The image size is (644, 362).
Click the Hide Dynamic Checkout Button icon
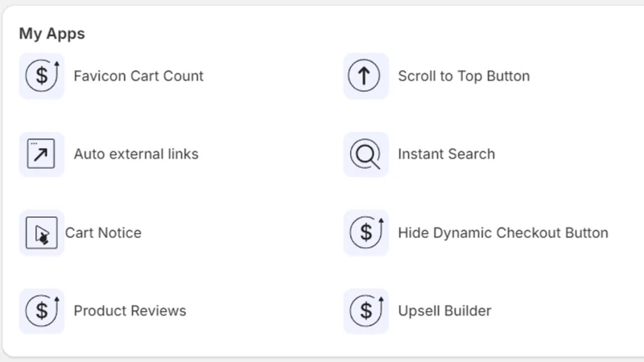click(x=366, y=232)
